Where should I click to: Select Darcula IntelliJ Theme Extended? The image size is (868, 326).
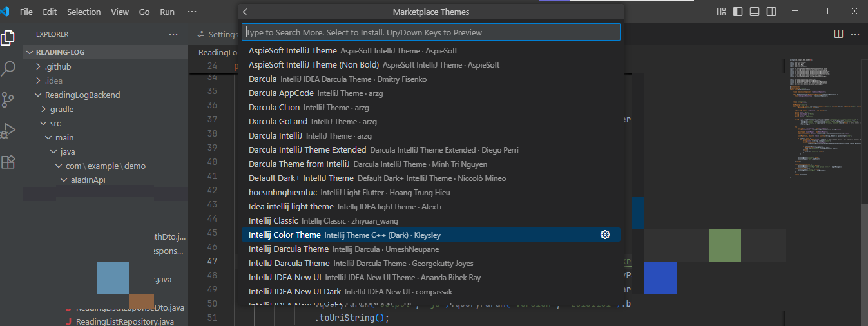pos(431,149)
